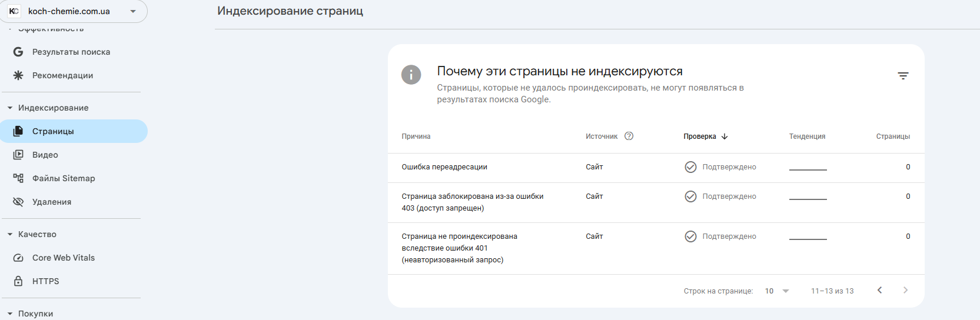Image resolution: width=980 pixels, height=320 pixels.
Task: Click the info icon beside the heading
Action: tap(411, 75)
